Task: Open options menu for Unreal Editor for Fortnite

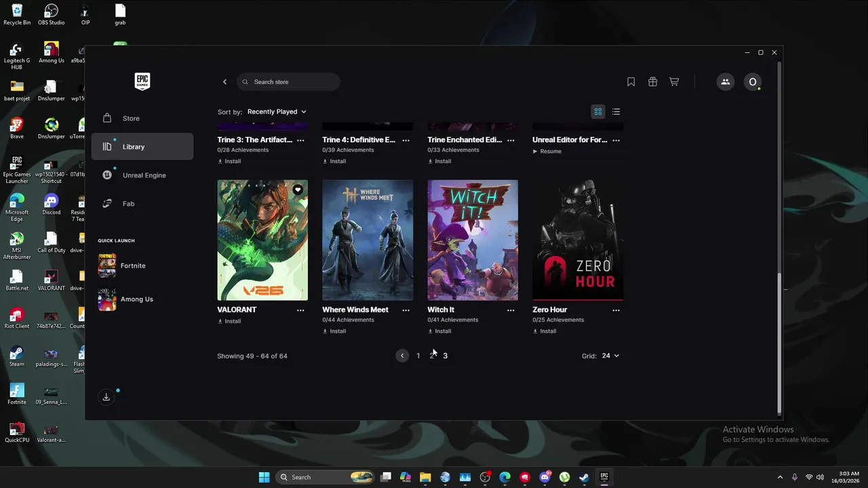Action: [x=616, y=140]
